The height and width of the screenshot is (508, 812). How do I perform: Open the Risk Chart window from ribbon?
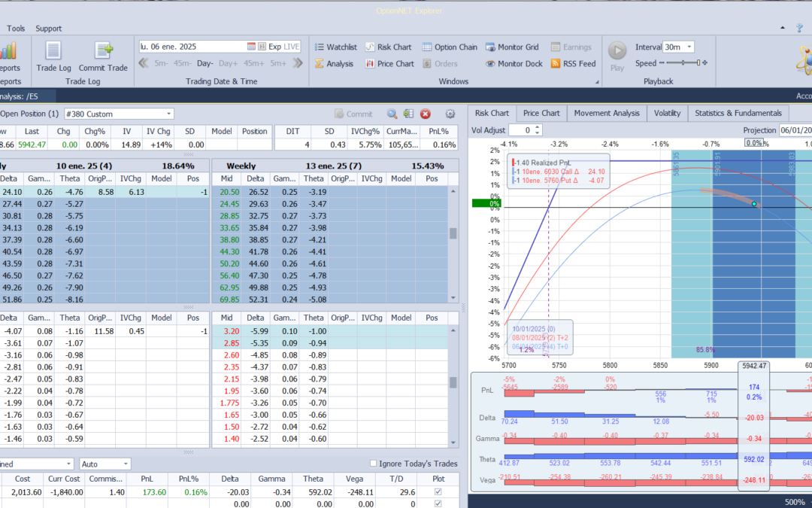coord(388,47)
